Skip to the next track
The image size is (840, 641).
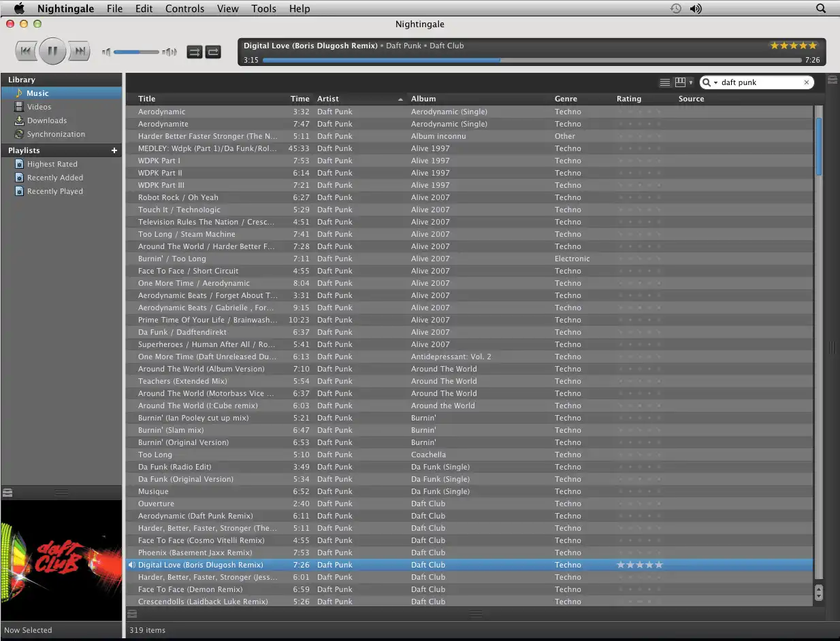point(80,51)
